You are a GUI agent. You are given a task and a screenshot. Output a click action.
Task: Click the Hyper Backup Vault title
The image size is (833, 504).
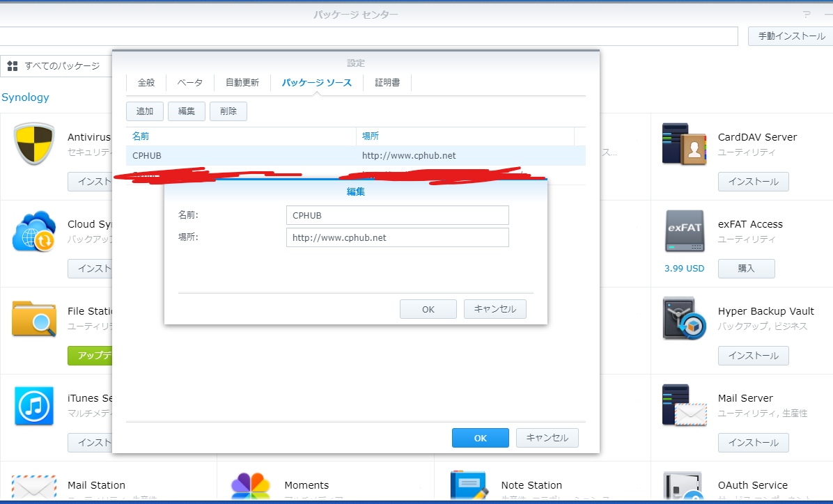coord(766,311)
